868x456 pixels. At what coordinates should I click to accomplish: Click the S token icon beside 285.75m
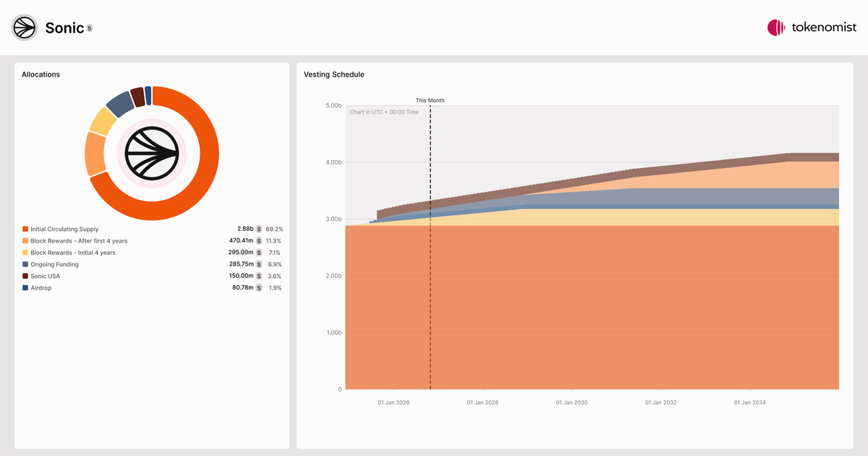(259, 264)
